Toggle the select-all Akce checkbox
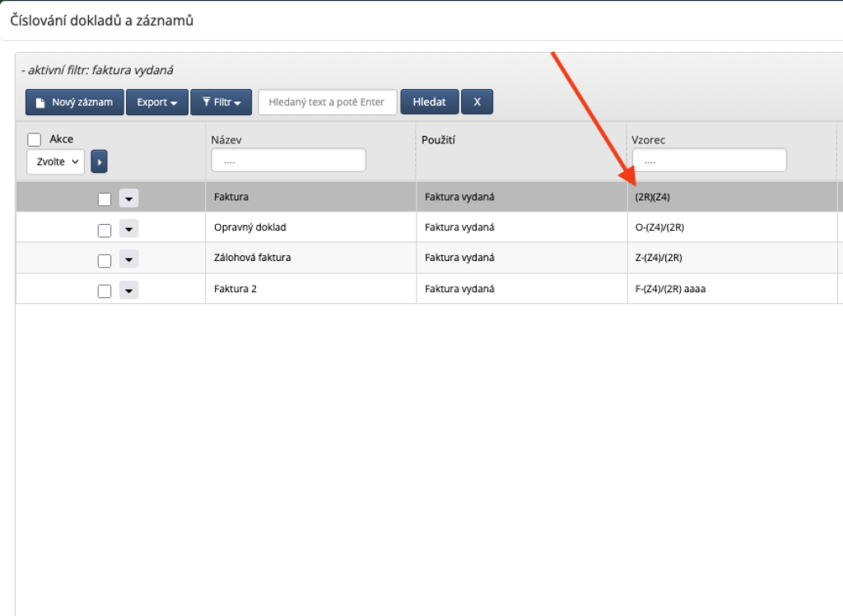 [x=35, y=140]
